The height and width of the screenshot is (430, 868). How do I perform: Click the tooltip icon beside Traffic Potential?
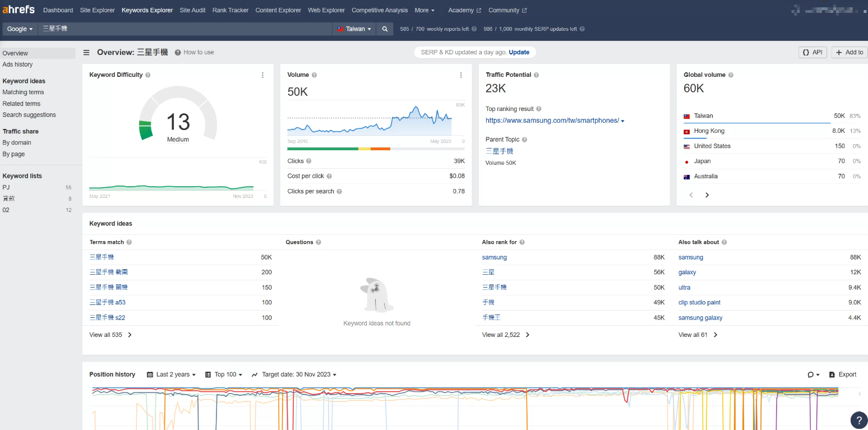pyautogui.click(x=536, y=75)
